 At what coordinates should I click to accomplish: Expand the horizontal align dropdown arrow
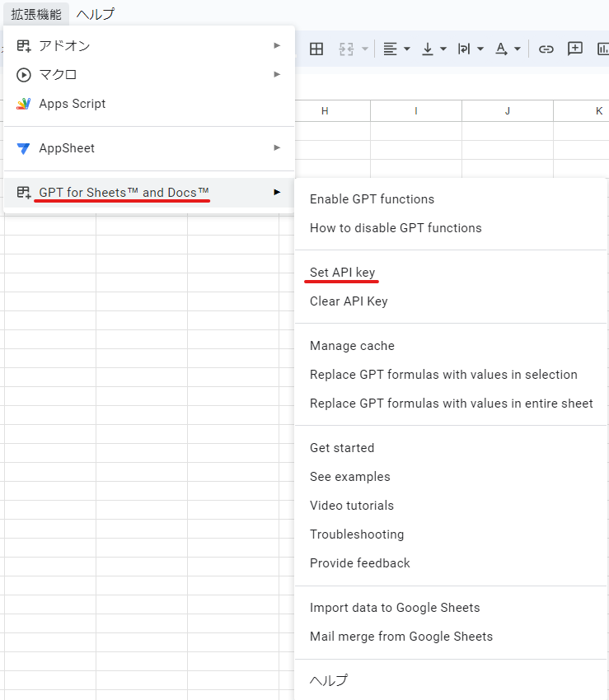407,49
